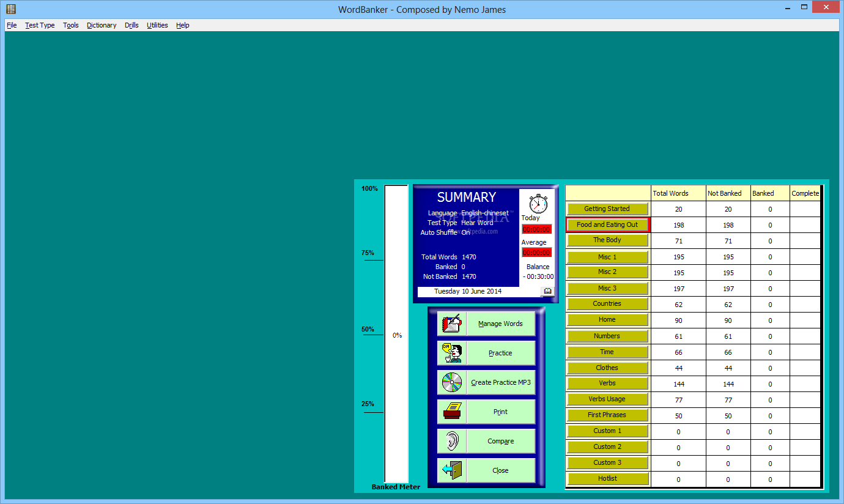Select the Misc 3 category

point(607,288)
